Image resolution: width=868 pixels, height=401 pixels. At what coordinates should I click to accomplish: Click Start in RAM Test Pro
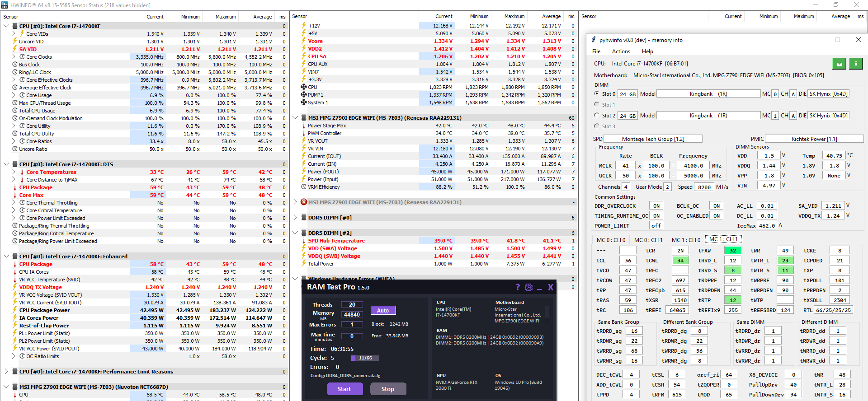[x=344, y=389]
